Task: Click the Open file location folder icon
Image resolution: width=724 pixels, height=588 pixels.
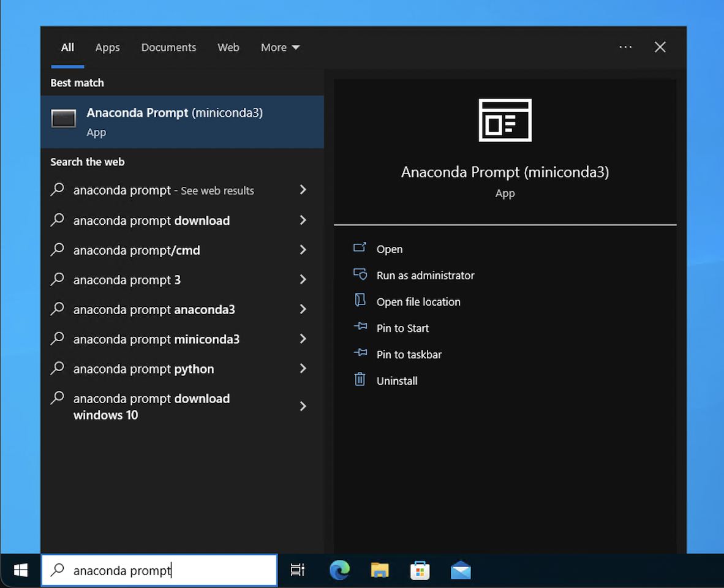Action: tap(360, 301)
